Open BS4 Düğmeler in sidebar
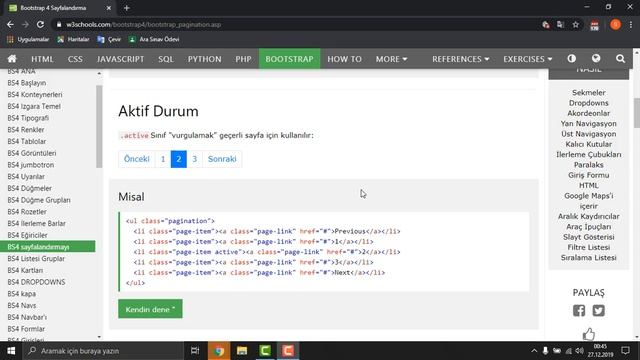 (x=30, y=189)
